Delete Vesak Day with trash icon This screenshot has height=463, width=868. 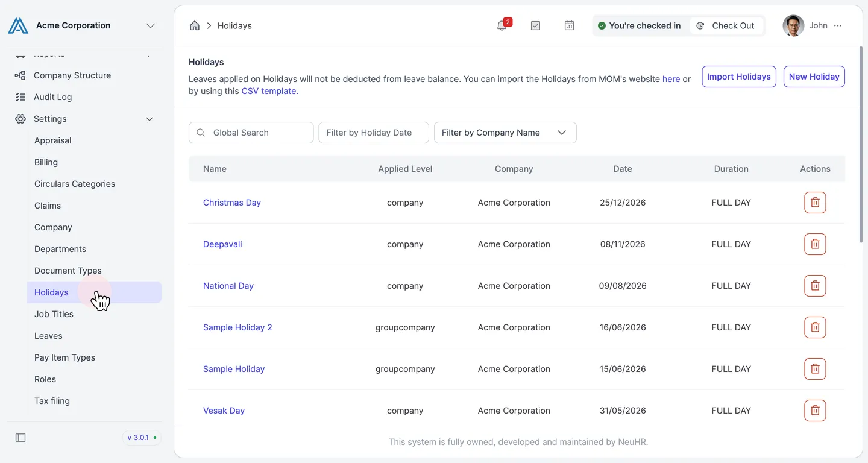815,411
